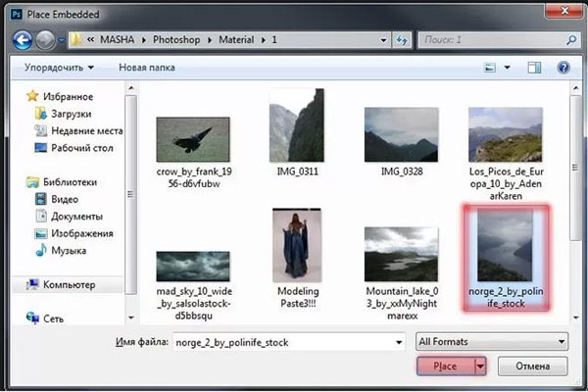Open the view options dropdown arrow
The image size is (588, 392).
click(507, 68)
